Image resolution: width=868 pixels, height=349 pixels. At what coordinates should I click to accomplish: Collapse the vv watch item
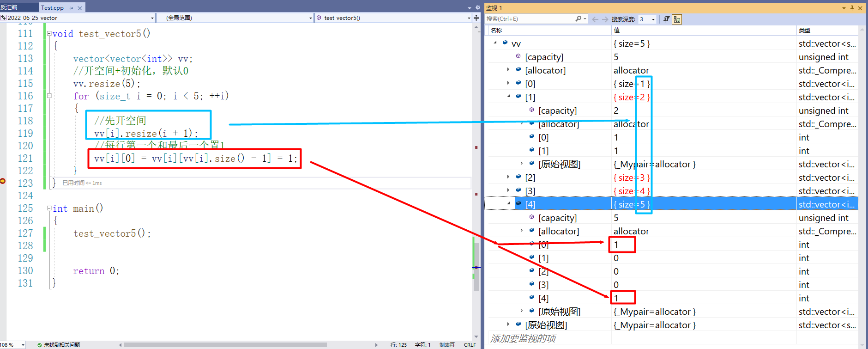tap(495, 43)
